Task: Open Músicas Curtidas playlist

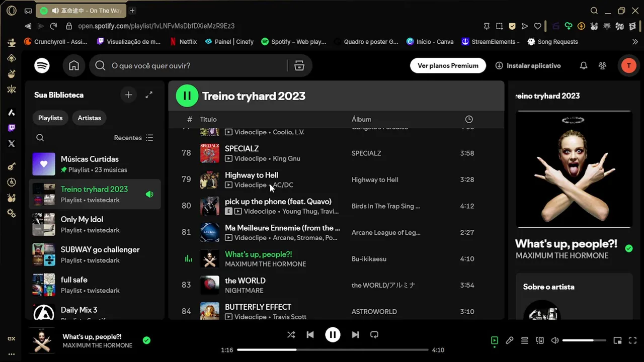Action: (95, 164)
